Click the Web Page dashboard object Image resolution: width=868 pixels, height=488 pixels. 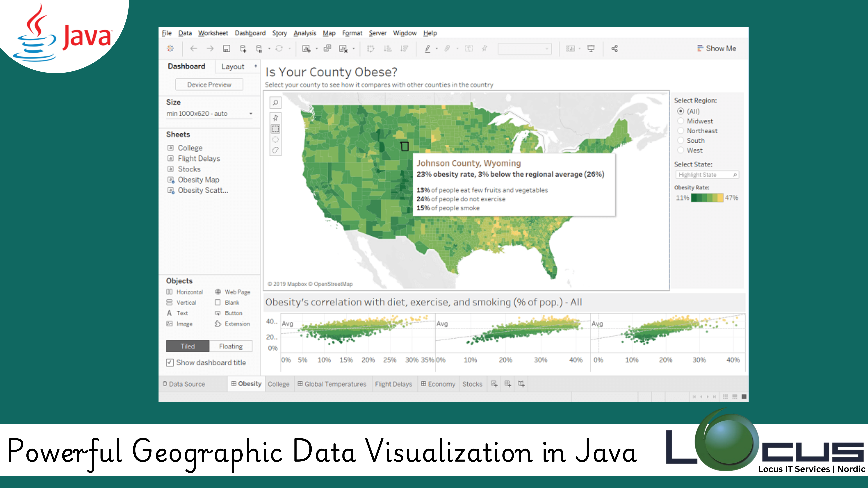pos(233,292)
